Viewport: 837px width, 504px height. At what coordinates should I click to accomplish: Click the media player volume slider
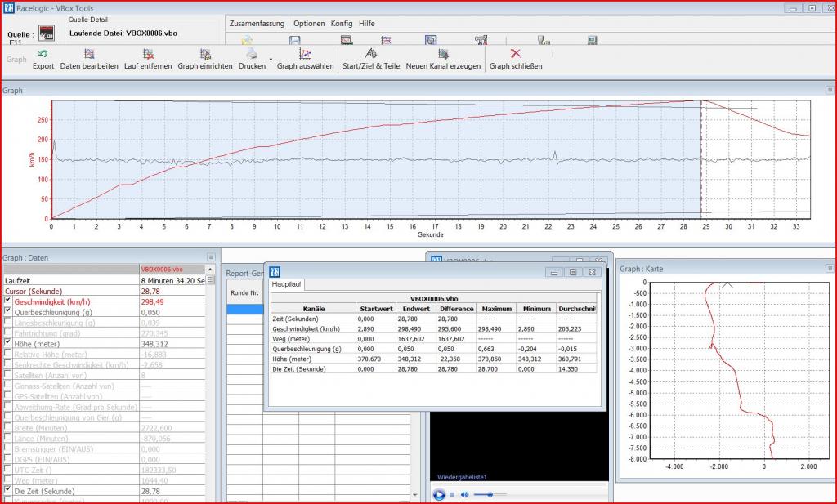click(x=489, y=495)
